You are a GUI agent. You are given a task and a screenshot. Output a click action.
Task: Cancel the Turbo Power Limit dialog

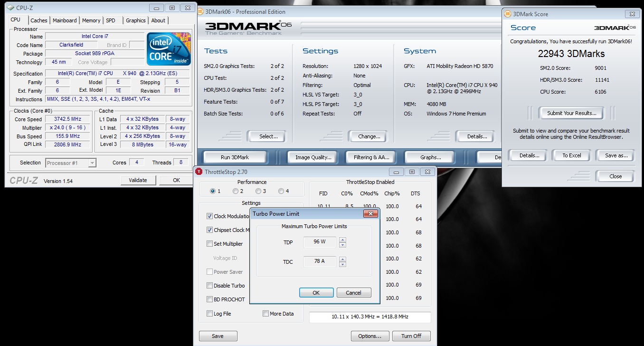[x=354, y=293]
